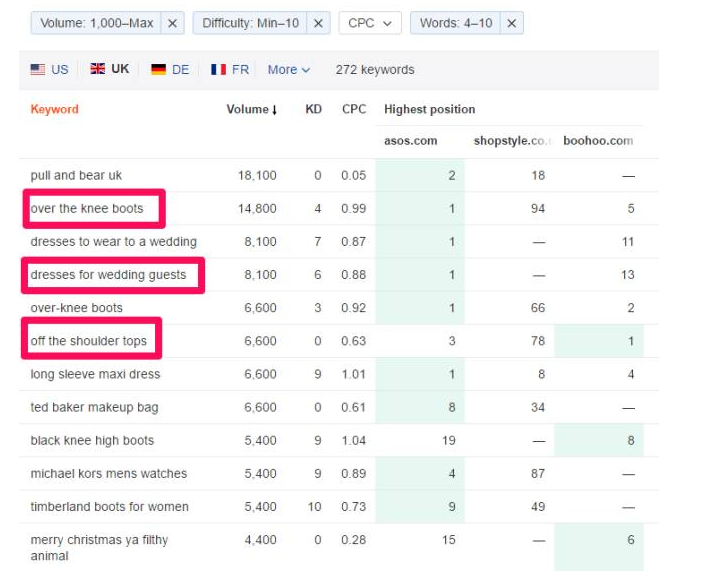This screenshot has width=710, height=576.
Task: Click shopstyle position 66 for over-knee boots
Action: pos(538,308)
